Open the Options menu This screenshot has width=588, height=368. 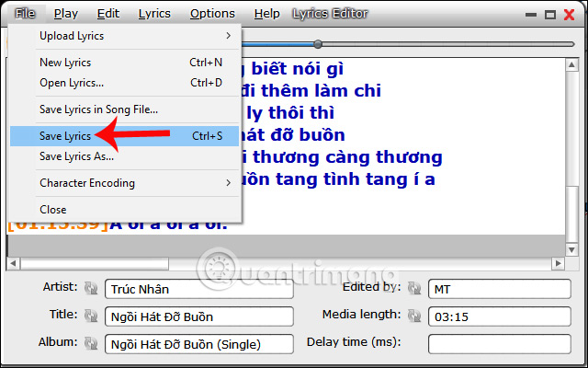(x=212, y=14)
